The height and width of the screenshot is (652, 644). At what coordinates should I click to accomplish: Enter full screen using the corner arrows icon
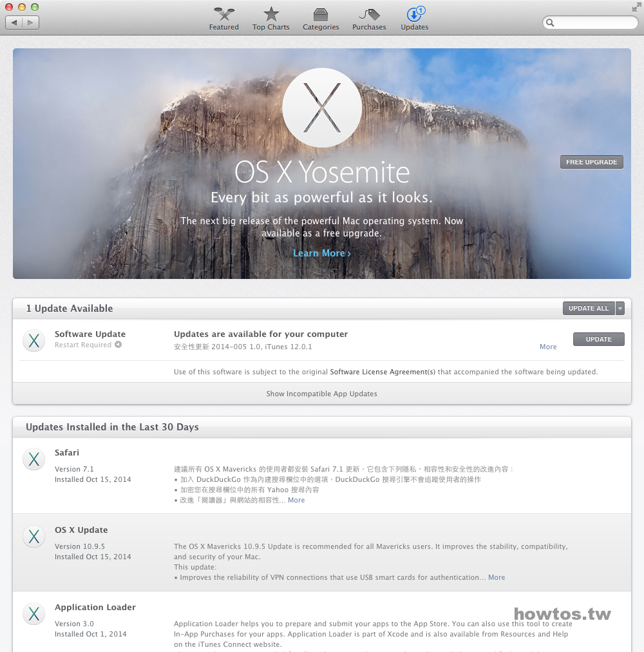tap(636, 7)
